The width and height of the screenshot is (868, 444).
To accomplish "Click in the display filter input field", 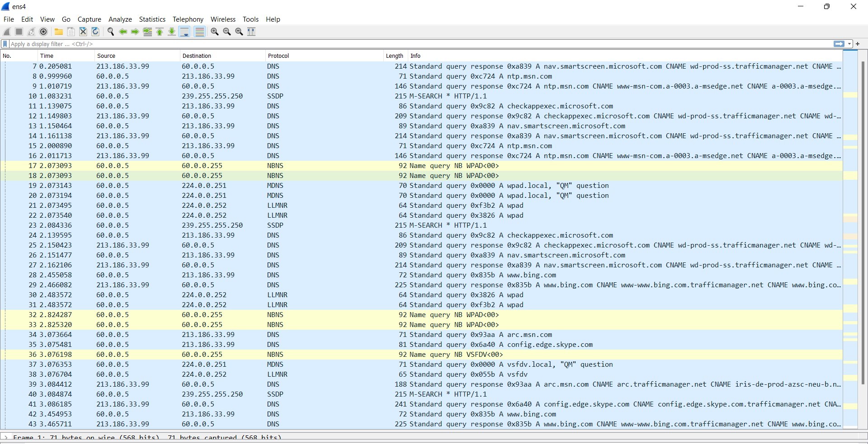I will coord(407,44).
